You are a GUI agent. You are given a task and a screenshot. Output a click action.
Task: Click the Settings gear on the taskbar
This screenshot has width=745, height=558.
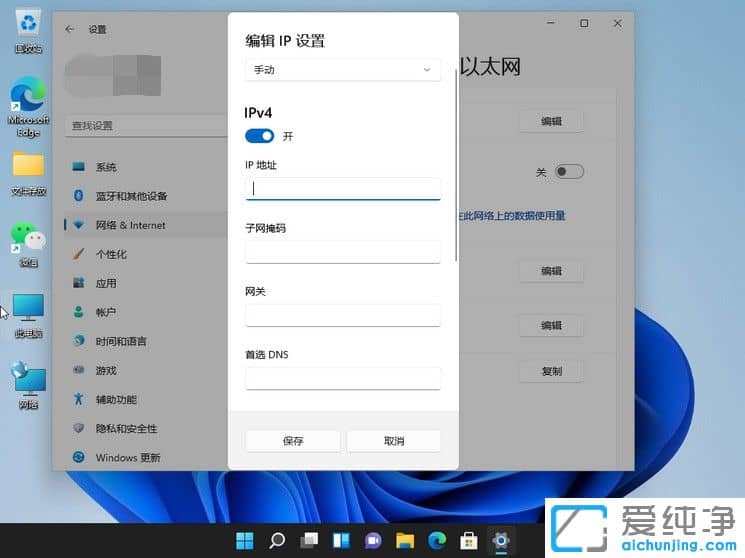point(501,540)
